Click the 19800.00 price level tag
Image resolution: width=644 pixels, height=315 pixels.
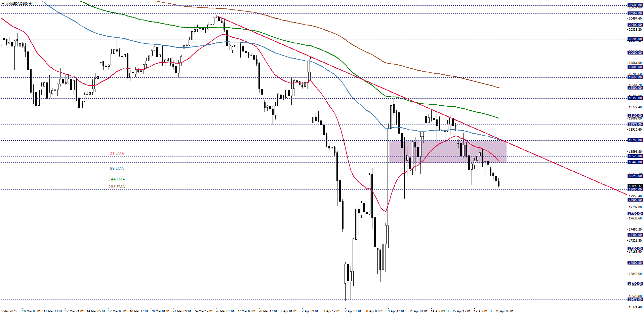click(x=635, y=67)
